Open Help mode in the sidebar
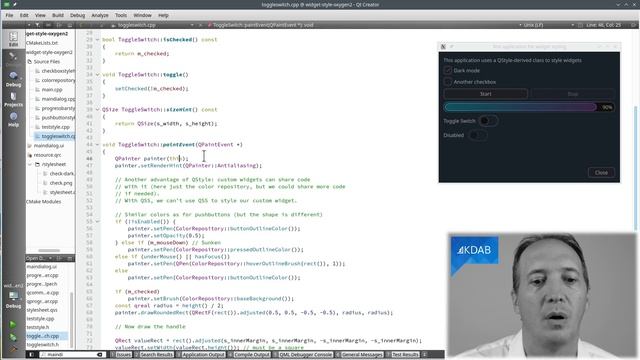This screenshot has width=640, height=360. click(13, 119)
